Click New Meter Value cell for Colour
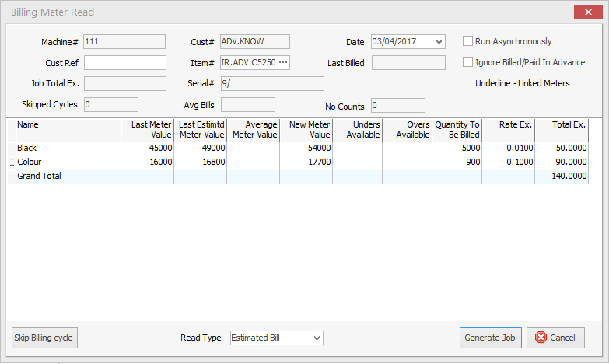Viewport: 609px width, 364px height. point(306,163)
